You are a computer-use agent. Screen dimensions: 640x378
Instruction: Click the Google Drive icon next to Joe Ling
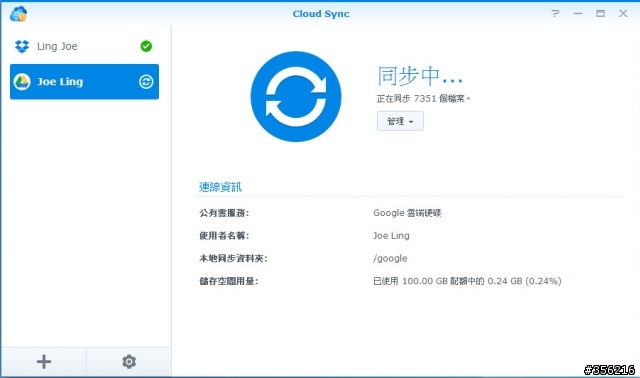[x=22, y=82]
